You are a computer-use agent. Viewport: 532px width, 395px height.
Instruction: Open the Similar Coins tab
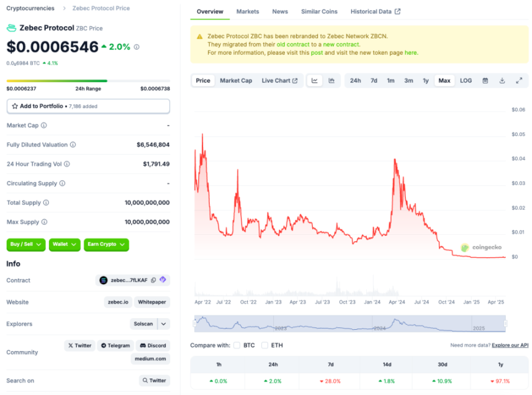tap(319, 12)
